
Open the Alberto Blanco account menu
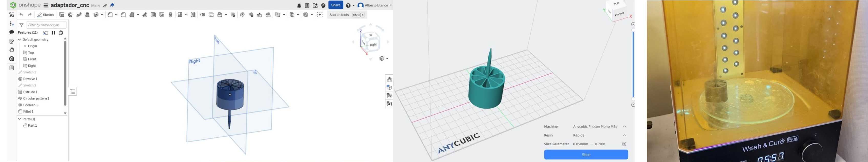(375, 5)
